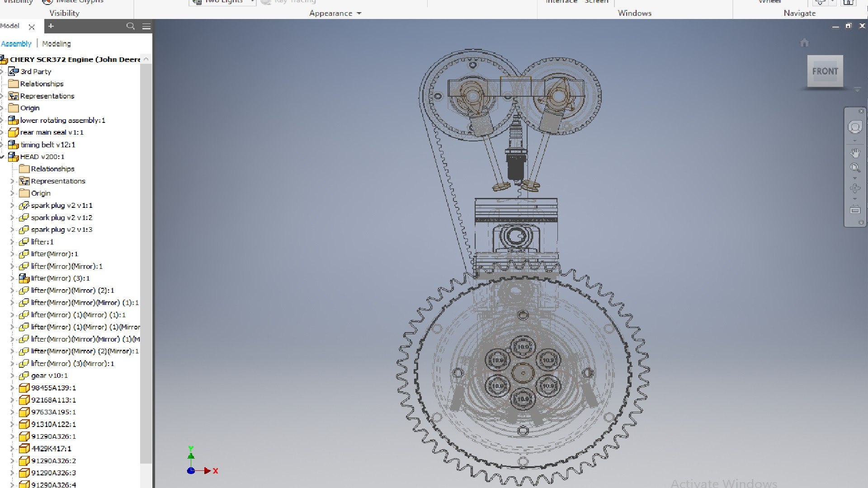Add a new browser panel tab

pyautogui.click(x=51, y=26)
